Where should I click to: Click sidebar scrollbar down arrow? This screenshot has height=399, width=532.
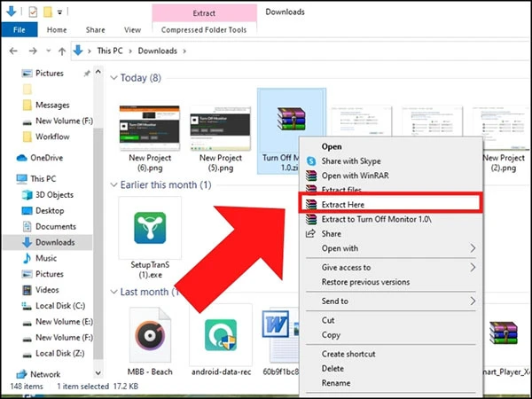point(98,373)
